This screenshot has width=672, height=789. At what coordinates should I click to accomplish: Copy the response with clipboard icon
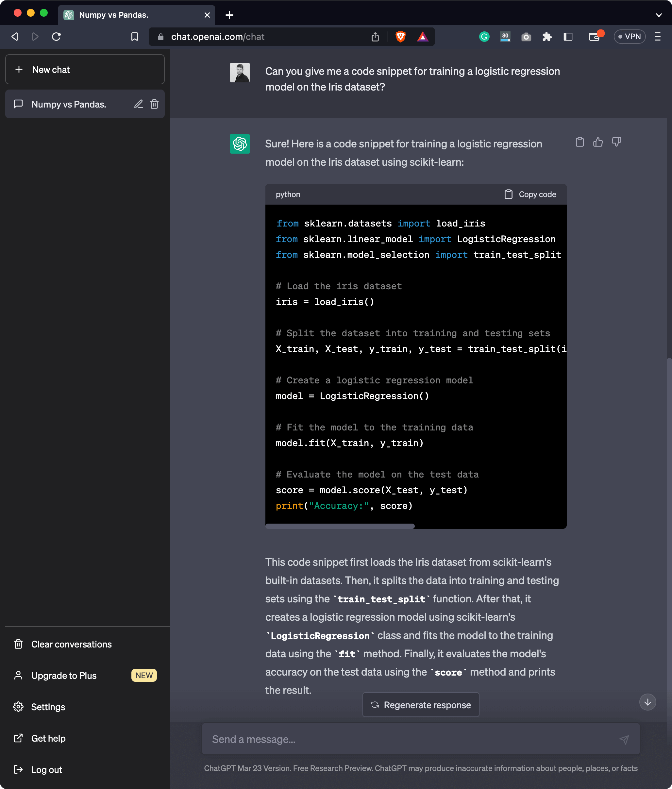point(580,142)
